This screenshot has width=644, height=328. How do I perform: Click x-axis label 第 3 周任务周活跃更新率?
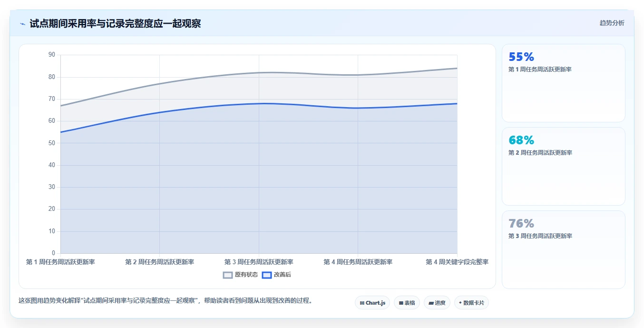click(x=259, y=262)
